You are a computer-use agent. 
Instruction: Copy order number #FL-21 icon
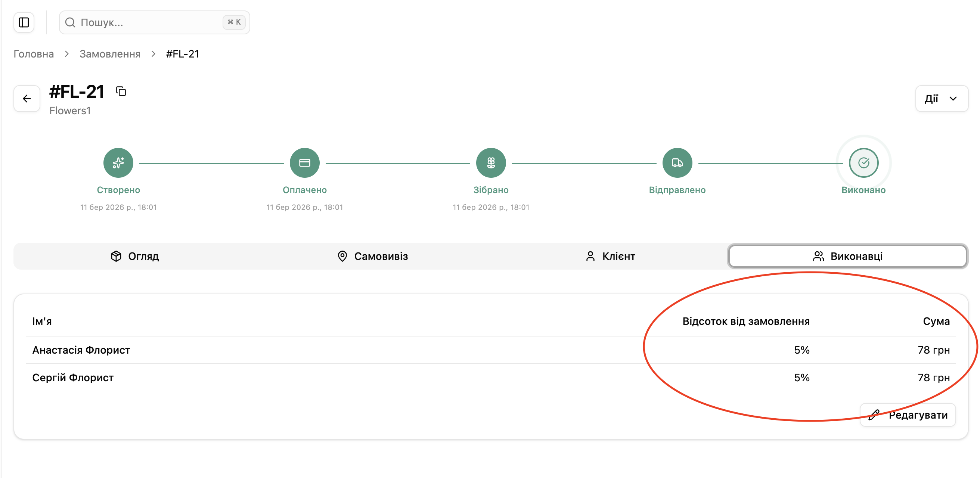tap(121, 91)
